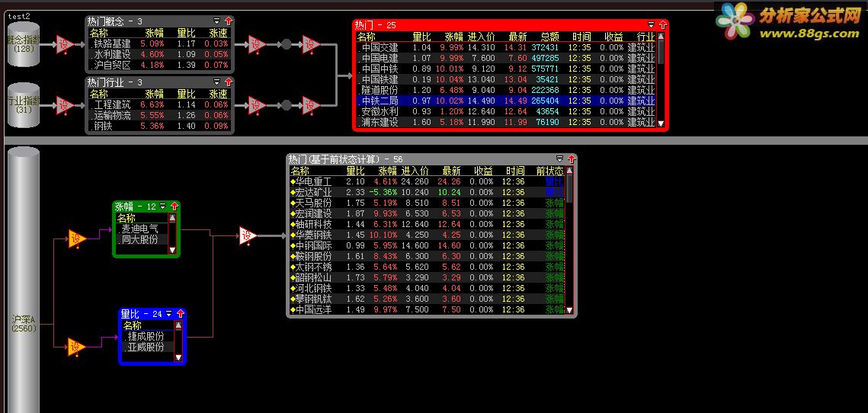Open the dropdown menu of 热门(基于前状态计算) panel

coord(559,159)
